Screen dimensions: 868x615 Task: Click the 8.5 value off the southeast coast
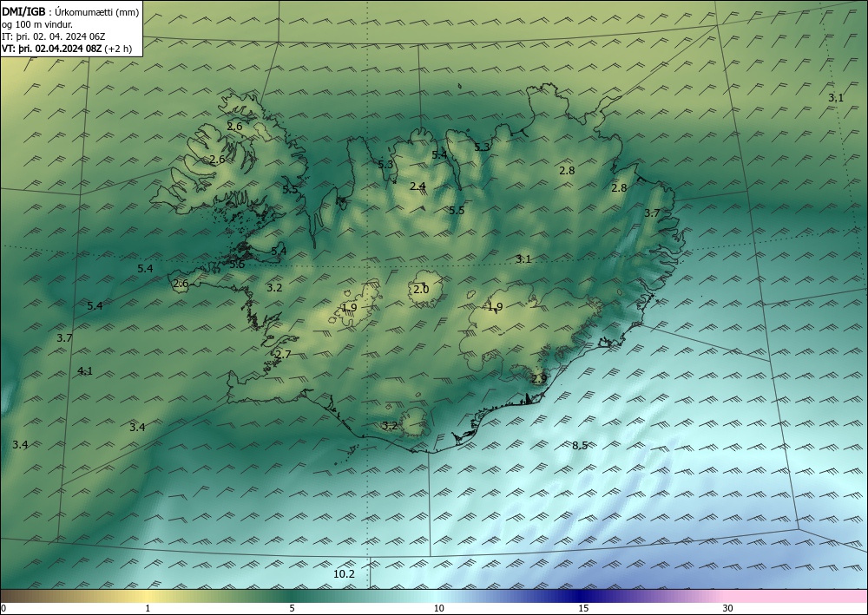tap(580, 445)
